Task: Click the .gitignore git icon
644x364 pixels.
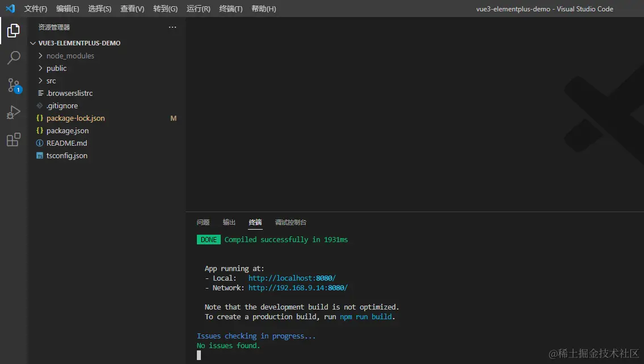Action: click(40, 106)
